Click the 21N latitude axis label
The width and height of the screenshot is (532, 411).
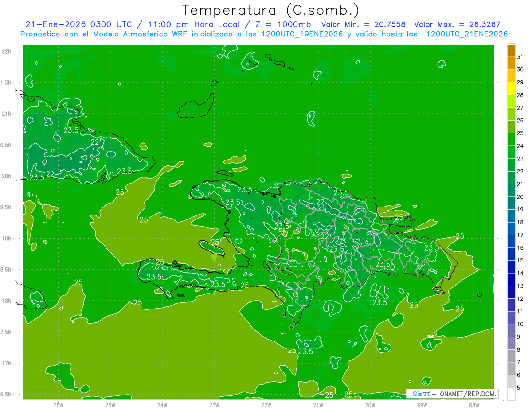(x=7, y=114)
